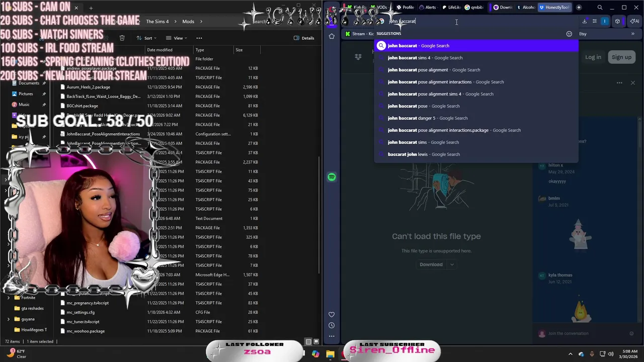This screenshot has width=644, height=362.
Task: Switch to the LifeLike browser tab
Action: pos(451,8)
